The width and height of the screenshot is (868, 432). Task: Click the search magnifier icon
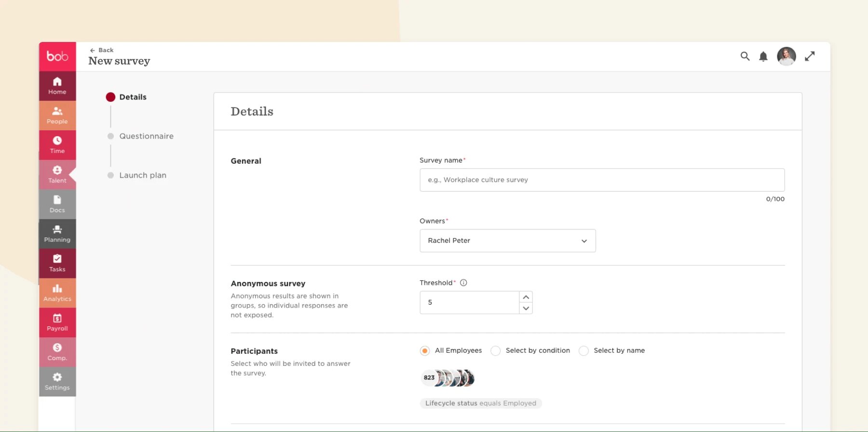[745, 56]
